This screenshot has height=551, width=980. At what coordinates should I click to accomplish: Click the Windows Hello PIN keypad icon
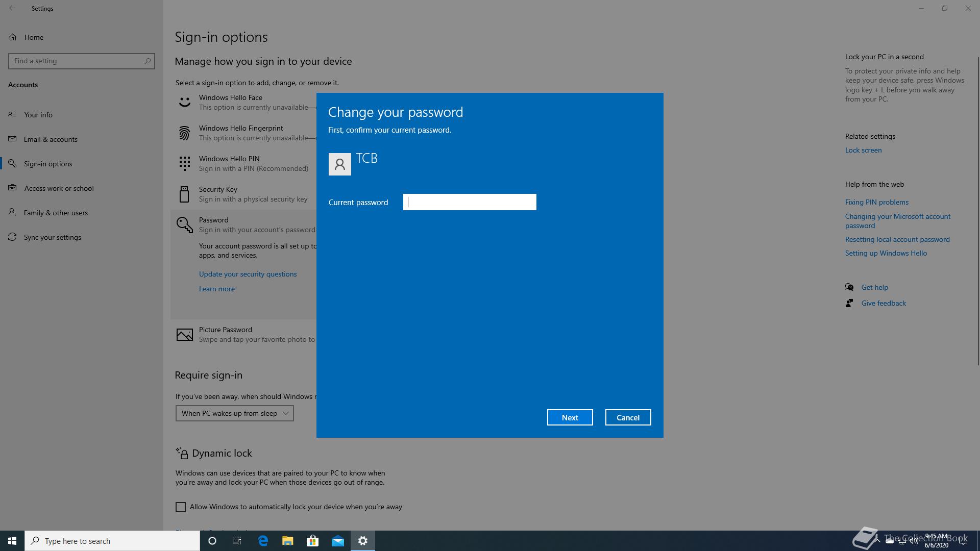pos(184,164)
